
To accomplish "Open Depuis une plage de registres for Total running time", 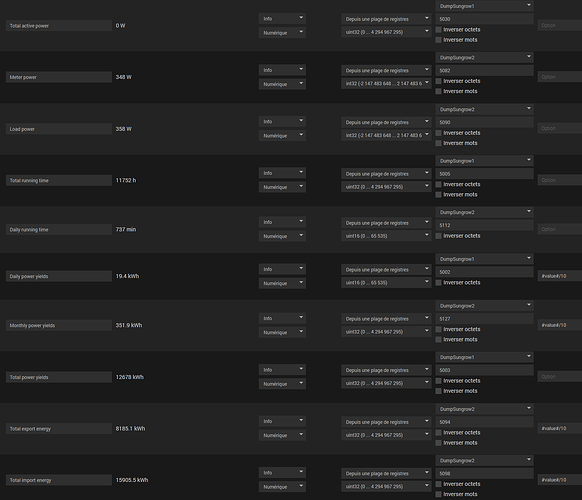I will click(386, 174).
